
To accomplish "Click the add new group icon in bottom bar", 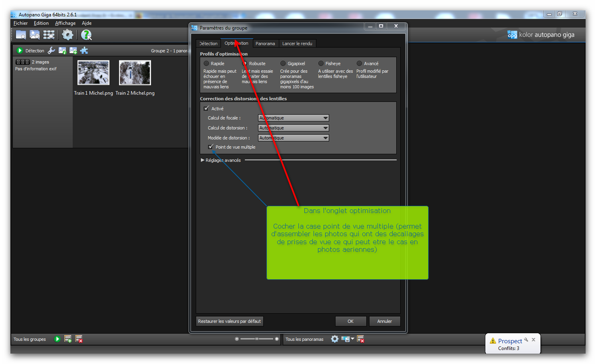I will 68,339.
